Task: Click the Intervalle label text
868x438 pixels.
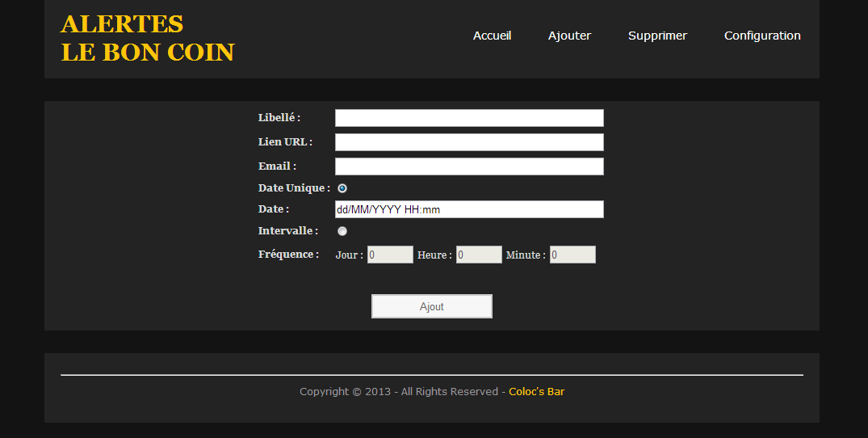Action: [288, 231]
